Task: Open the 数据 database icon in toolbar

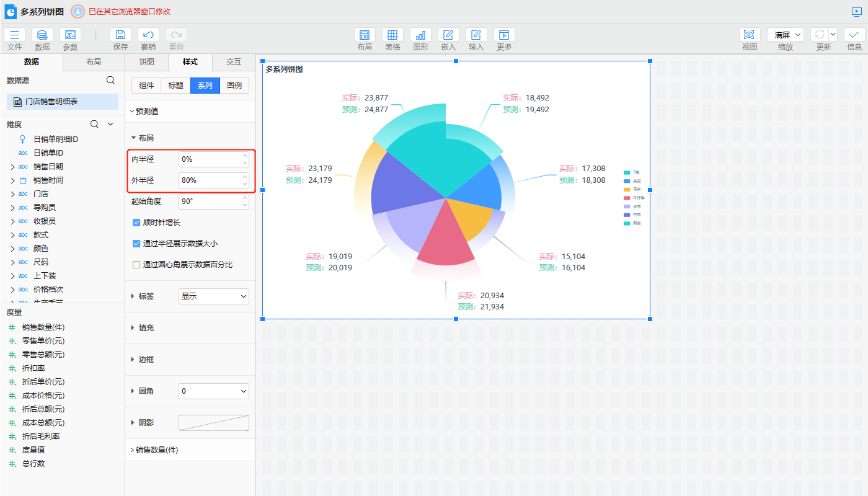Action: [x=42, y=35]
